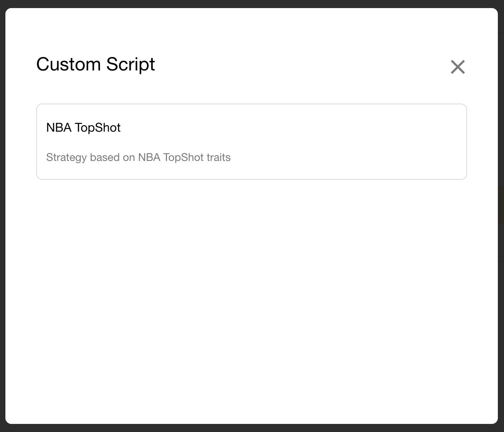The image size is (504, 432).
Task: Dismiss modal via the X icon
Action: [x=458, y=67]
